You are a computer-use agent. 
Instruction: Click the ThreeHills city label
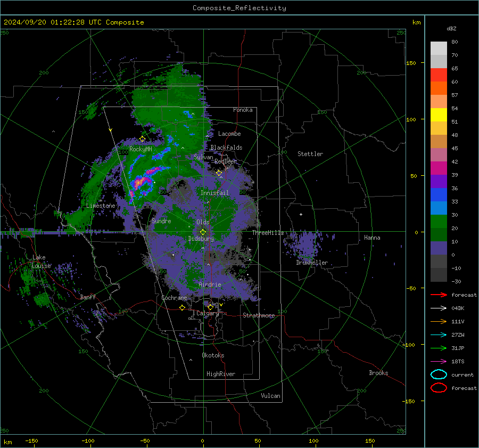point(268,233)
